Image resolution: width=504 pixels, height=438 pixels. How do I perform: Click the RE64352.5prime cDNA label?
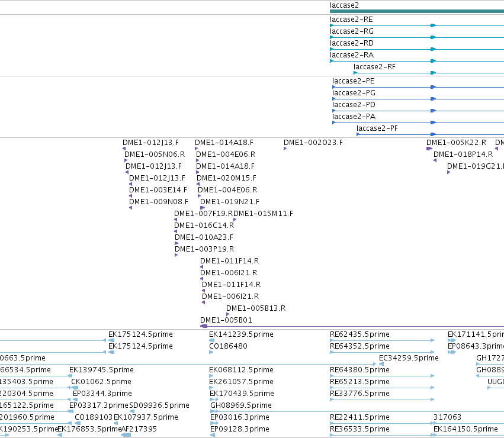359,346
